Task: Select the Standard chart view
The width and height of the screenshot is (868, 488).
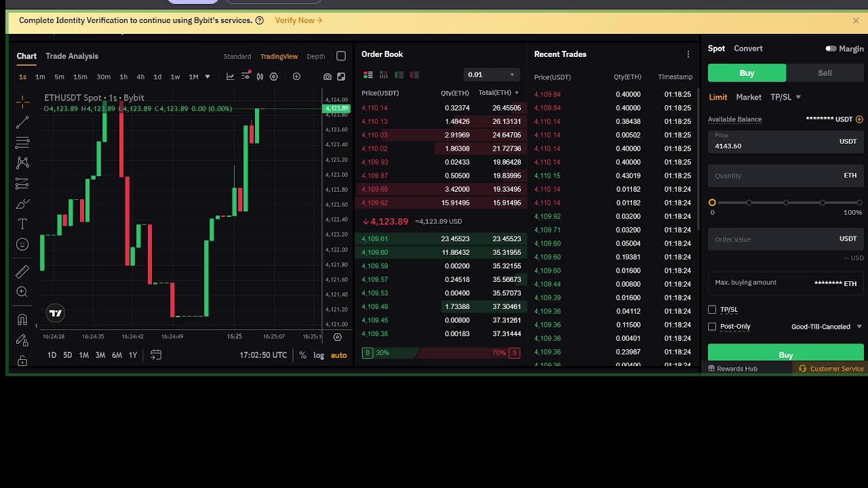Action: point(237,56)
